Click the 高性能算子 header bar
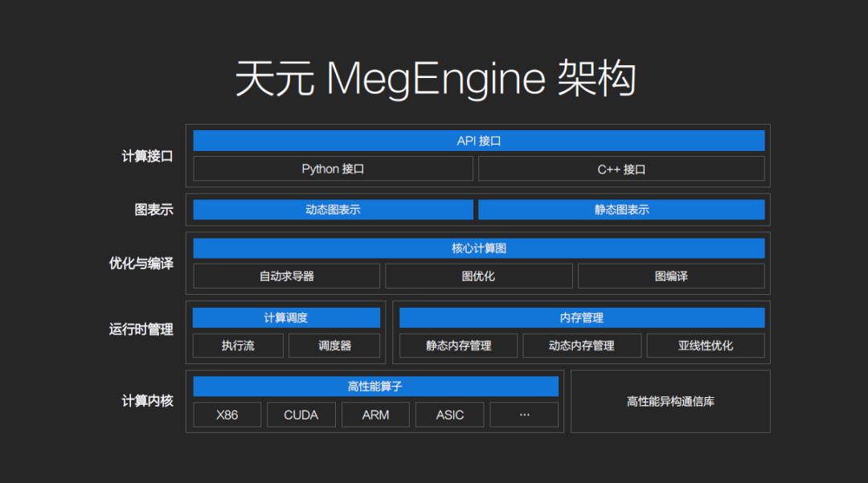 (x=375, y=387)
